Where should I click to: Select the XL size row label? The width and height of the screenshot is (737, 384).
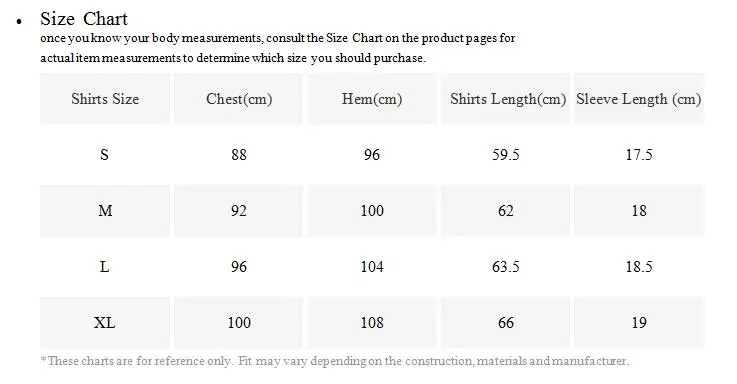pos(104,322)
